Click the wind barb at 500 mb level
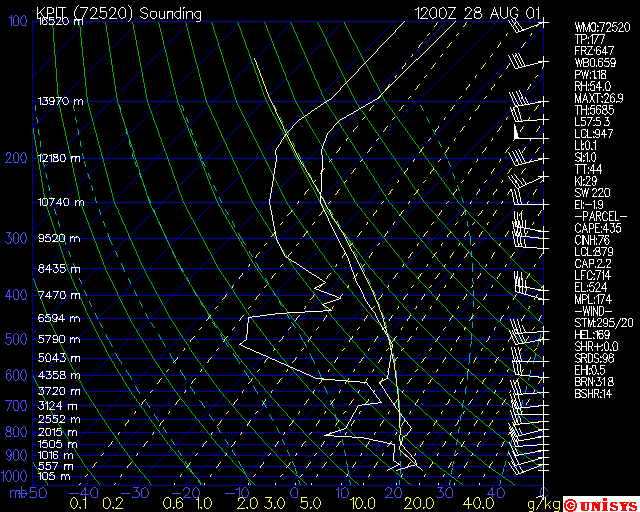 [527, 339]
